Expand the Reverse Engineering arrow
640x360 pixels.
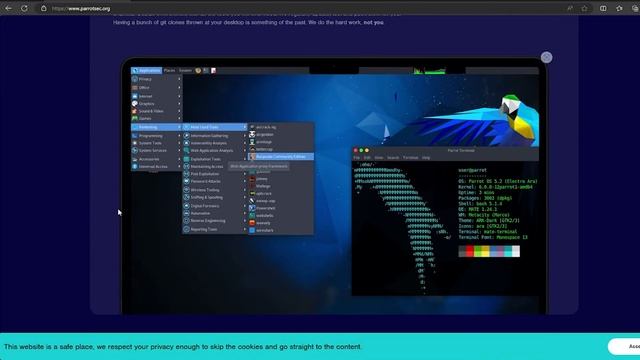(x=245, y=221)
